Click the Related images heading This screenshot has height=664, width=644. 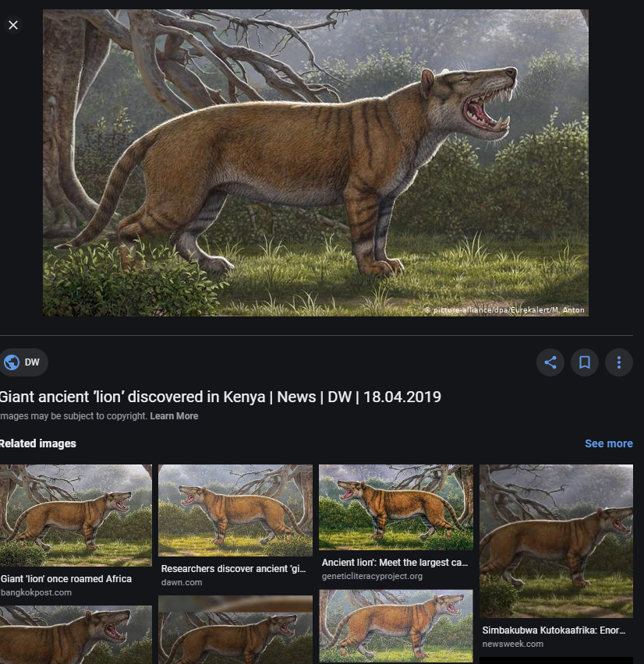[x=37, y=443]
